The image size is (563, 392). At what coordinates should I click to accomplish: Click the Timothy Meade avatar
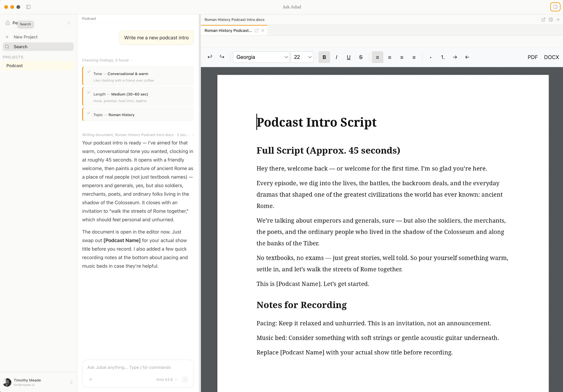coord(7,382)
